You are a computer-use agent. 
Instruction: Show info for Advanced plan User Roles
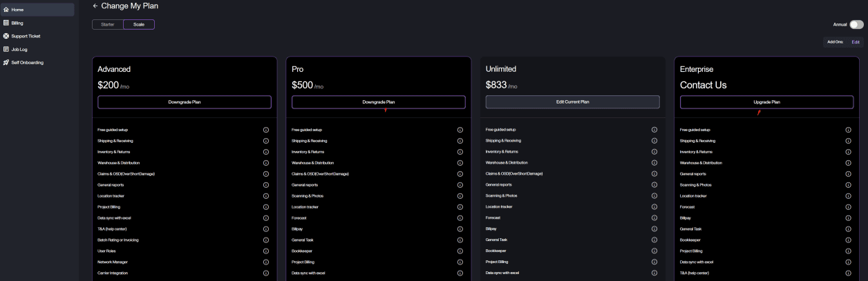click(266, 251)
